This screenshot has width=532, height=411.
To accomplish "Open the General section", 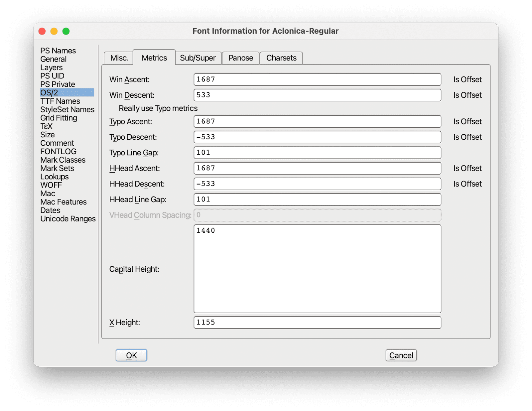I will [53, 59].
